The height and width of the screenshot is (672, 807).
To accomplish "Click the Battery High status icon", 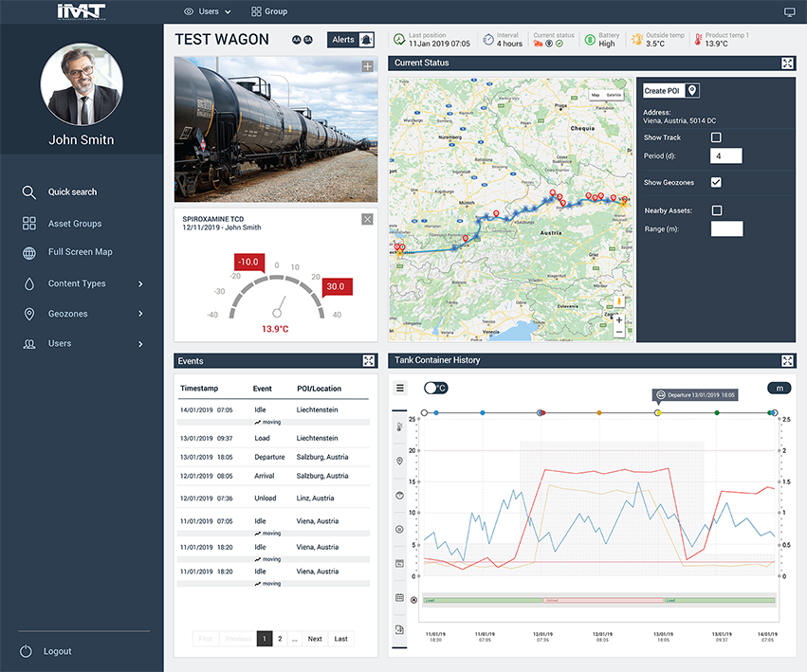I will click(591, 40).
